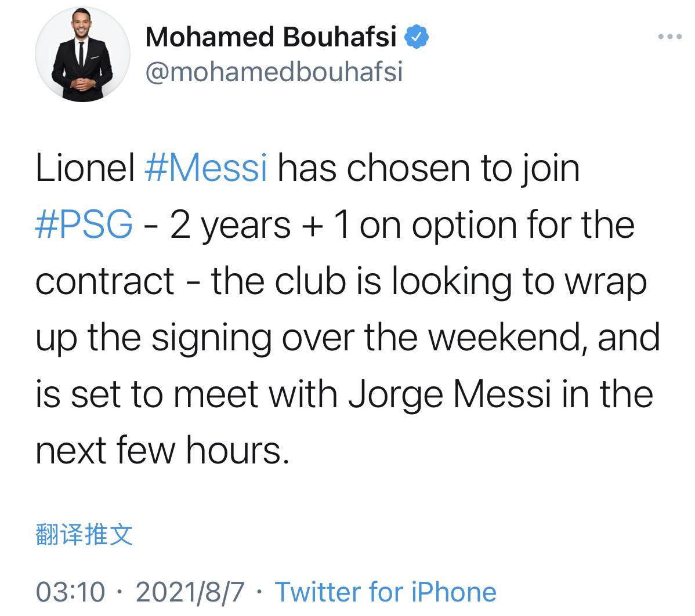Open the @mohamedbouhafsi handle

pyautogui.click(x=274, y=73)
